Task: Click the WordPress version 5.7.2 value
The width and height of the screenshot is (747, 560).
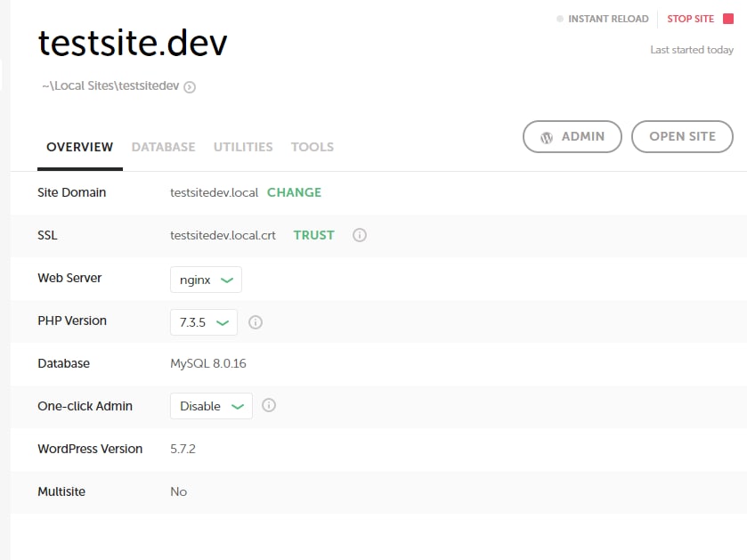Action: (x=183, y=449)
